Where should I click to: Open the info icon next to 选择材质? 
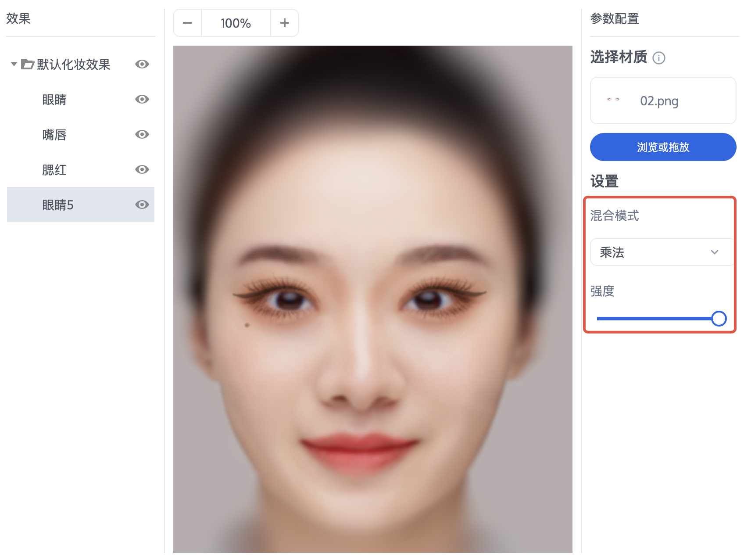point(659,58)
